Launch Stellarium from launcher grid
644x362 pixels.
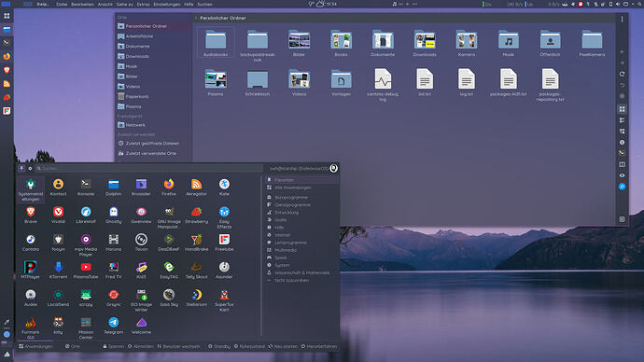click(x=196, y=298)
